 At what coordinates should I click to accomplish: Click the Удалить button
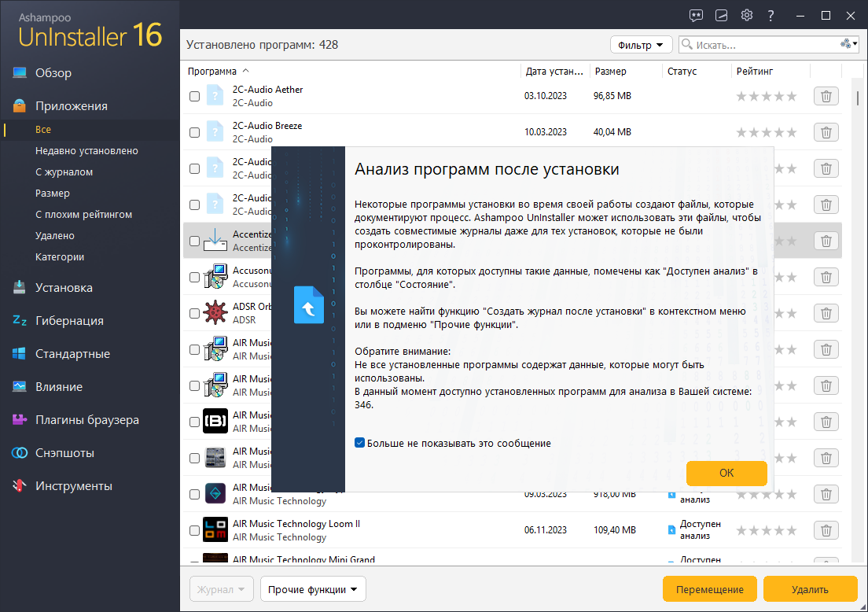pos(810,589)
